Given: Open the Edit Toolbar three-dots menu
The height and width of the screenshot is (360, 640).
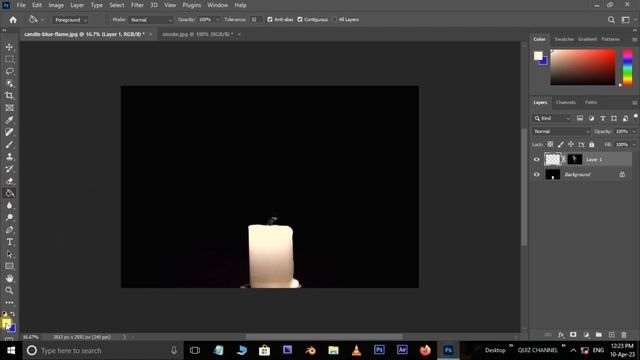Looking at the screenshot, I should (9, 302).
